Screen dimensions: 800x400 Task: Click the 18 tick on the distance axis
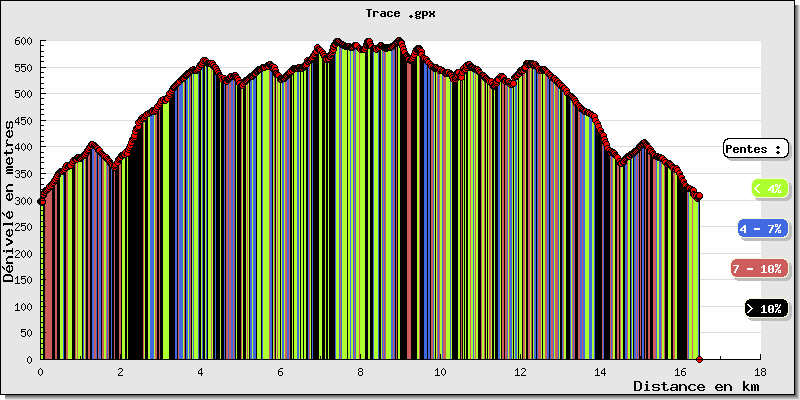[x=760, y=372]
